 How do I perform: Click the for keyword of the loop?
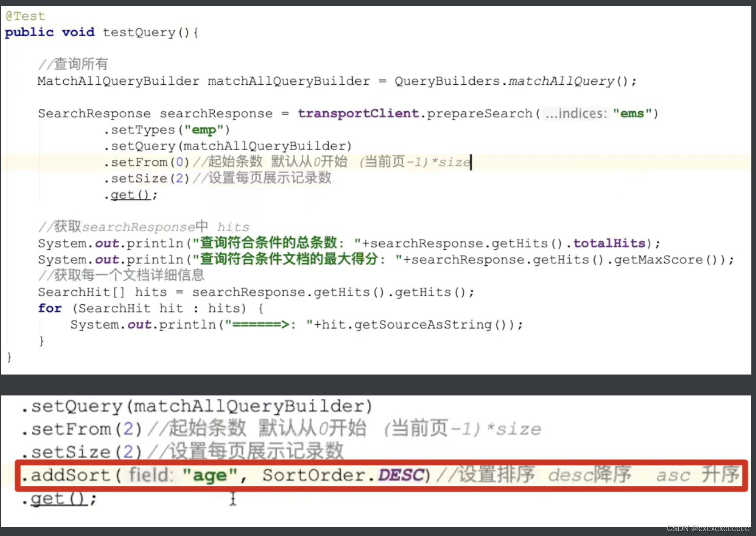[x=50, y=308]
